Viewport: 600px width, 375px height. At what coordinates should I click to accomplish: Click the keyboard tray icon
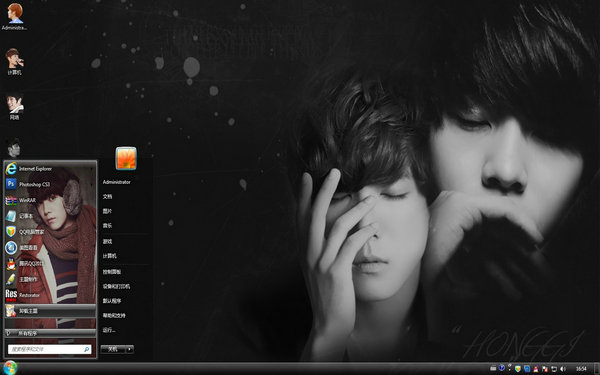click(x=493, y=368)
